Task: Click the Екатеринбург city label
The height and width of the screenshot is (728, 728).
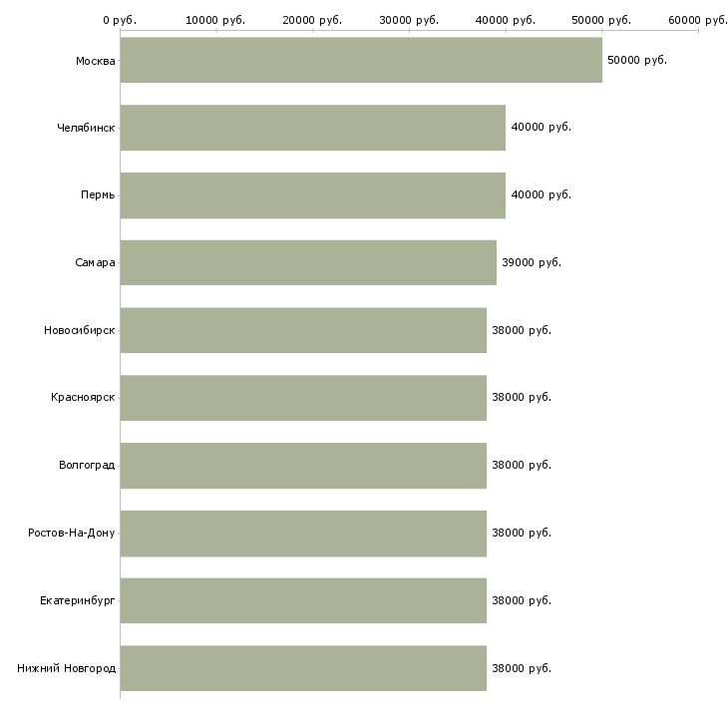Action: [x=78, y=600]
